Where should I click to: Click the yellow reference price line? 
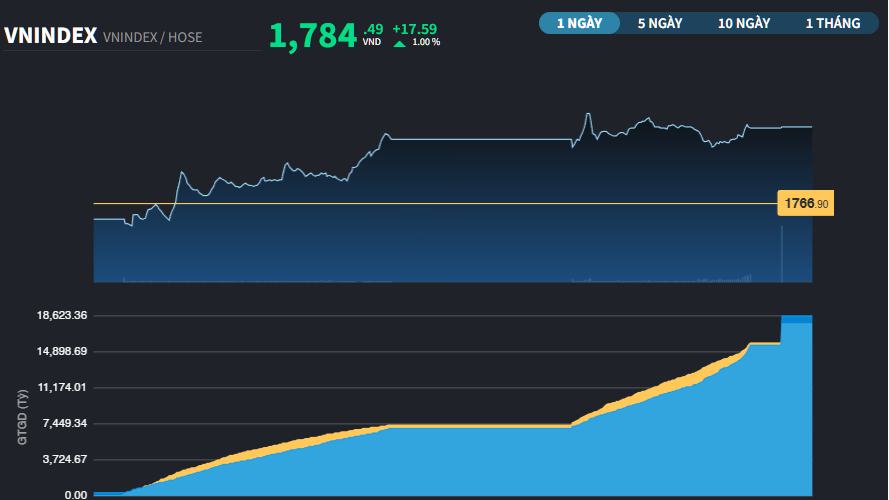[435, 203]
